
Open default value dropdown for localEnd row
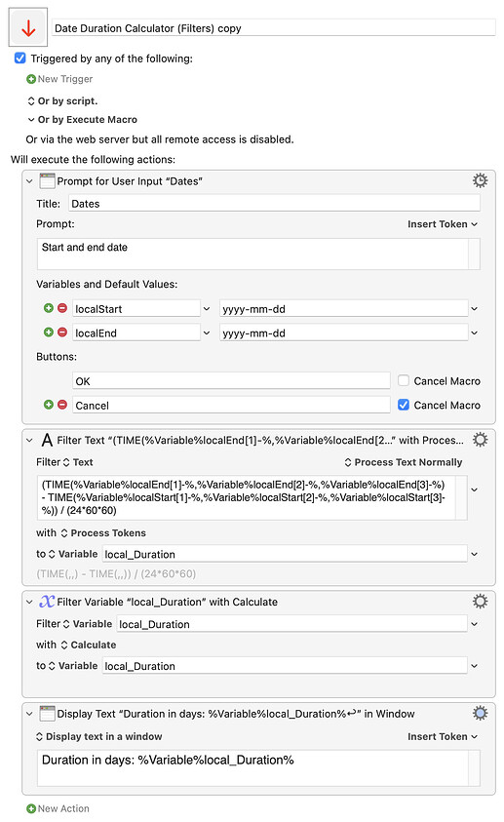pos(474,333)
